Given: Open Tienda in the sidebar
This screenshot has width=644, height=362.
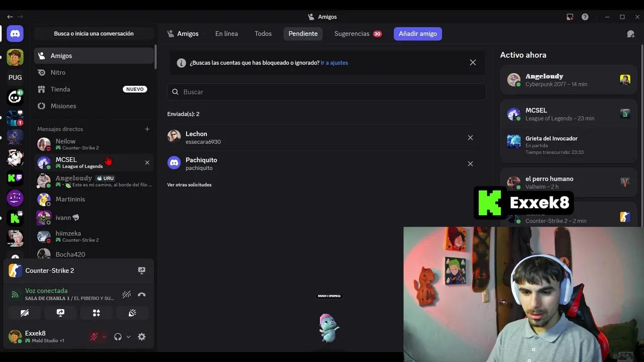Looking at the screenshot, I should pyautogui.click(x=94, y=89).
